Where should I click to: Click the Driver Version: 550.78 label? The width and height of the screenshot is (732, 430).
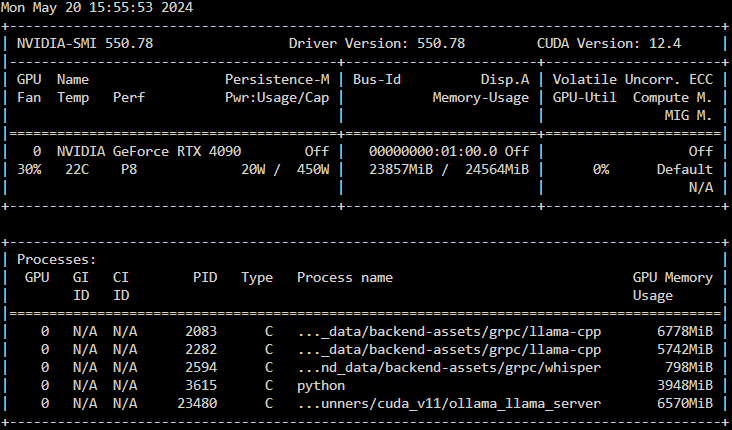pos(377,43)
